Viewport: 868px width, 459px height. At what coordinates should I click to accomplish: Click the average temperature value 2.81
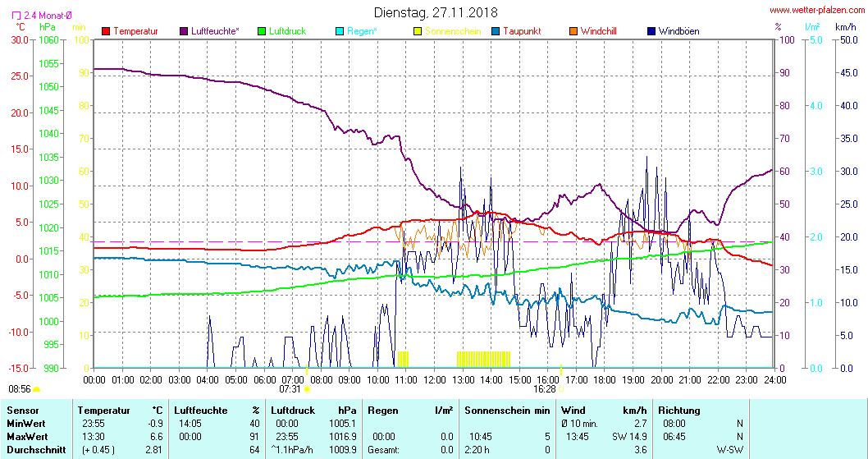coord(154,450)
